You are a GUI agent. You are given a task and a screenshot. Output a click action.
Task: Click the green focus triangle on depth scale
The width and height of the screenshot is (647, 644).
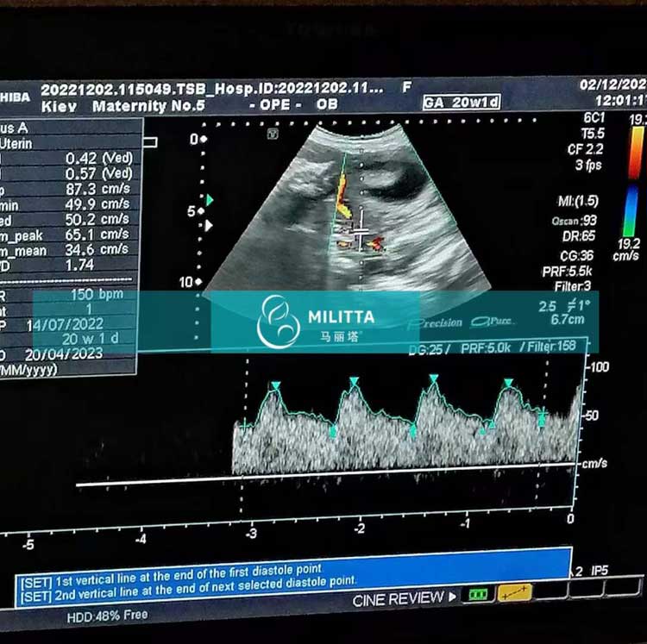210,200
